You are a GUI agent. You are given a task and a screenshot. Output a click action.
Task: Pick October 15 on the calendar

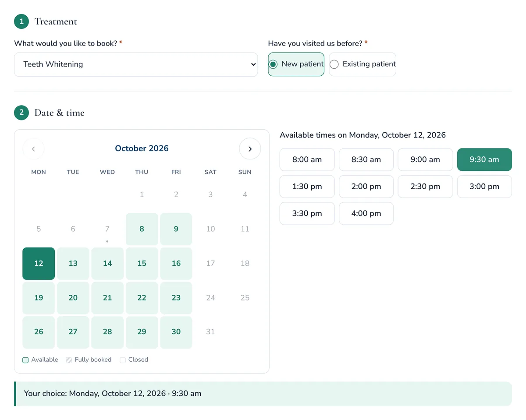coord(142,264)
